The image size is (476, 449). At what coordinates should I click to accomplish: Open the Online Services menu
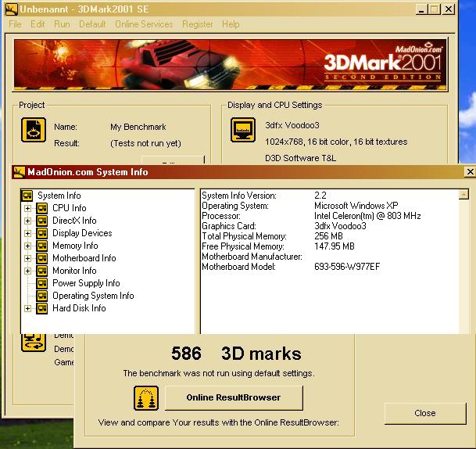(x=144, y=24)
